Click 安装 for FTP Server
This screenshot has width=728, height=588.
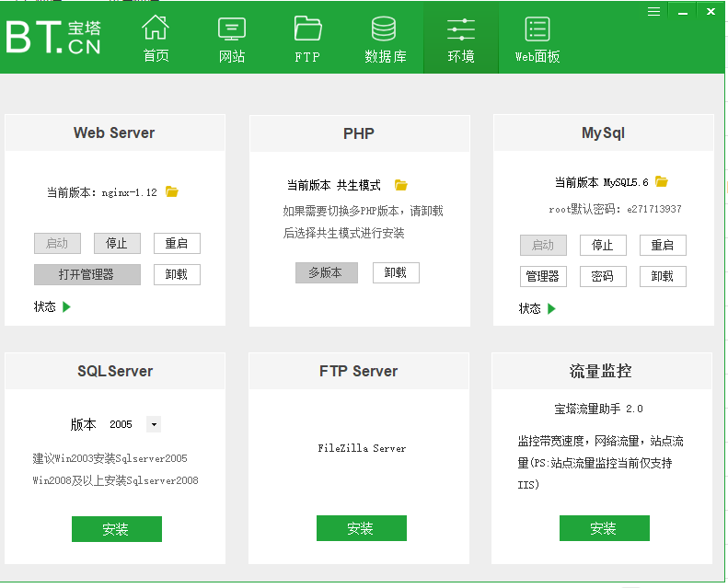coord(361,527)
